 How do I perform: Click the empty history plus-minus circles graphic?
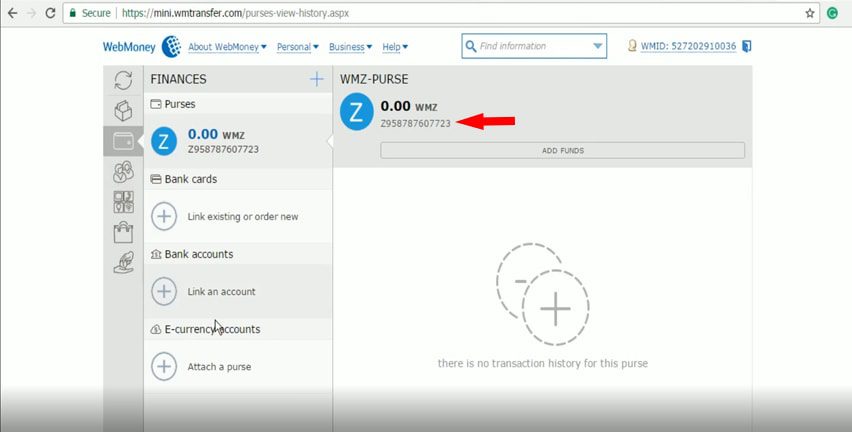tap(542, 294)
